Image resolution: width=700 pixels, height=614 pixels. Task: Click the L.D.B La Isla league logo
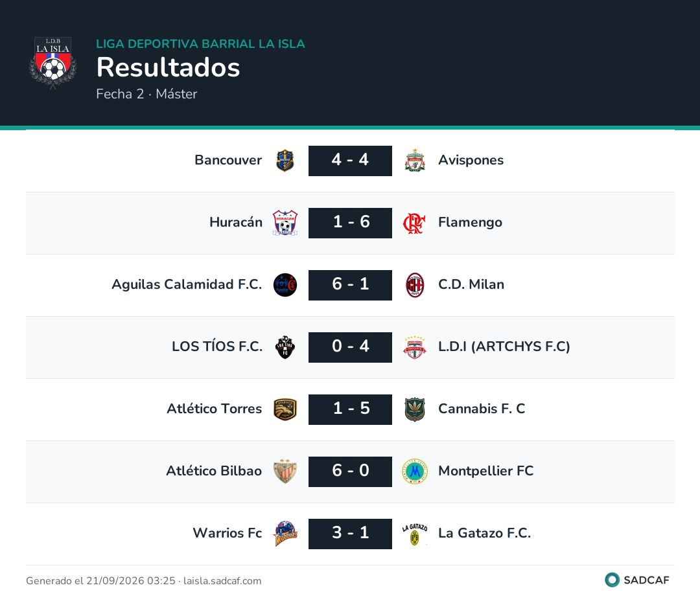[x=52, y=63]
